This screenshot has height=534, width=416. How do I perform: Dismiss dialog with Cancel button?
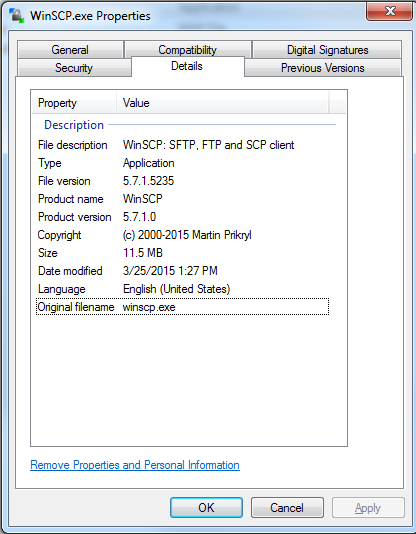pos(287,507)
